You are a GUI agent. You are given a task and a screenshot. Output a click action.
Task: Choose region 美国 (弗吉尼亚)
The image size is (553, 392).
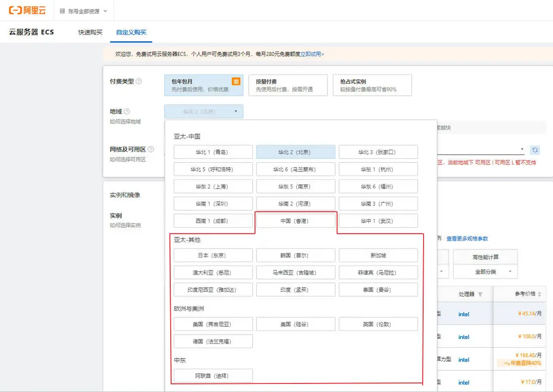tap(213, 324)
